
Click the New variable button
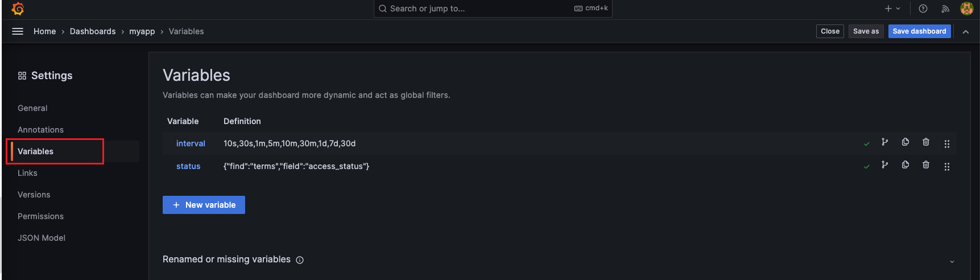pyautogui.click(x=204, y=205)
